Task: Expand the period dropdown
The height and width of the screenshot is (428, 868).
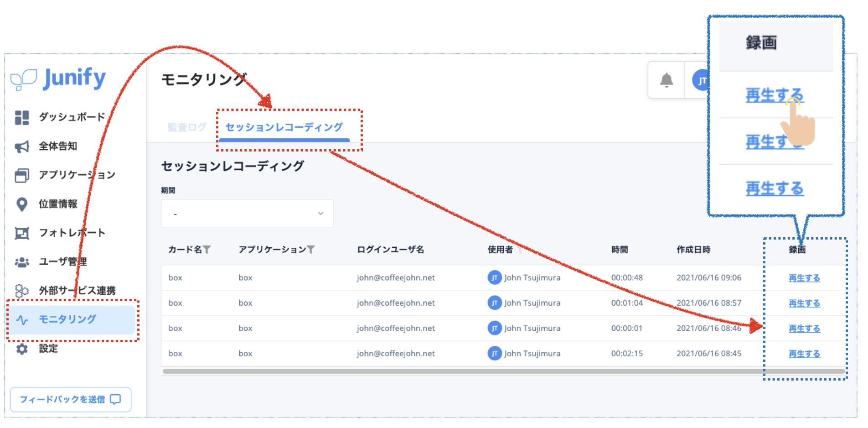Action: [247, 214]
